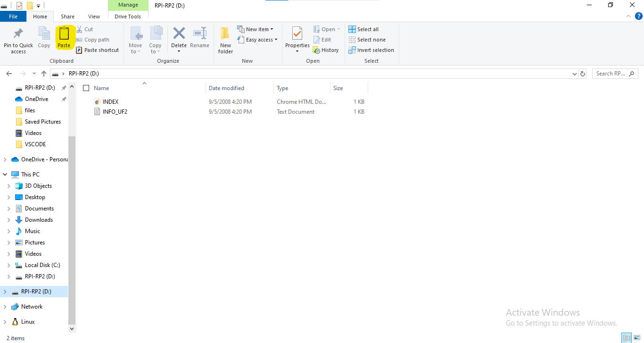The image size is (644, 343).
Task: Click the Delete X icon
Action: pos(179,33)
